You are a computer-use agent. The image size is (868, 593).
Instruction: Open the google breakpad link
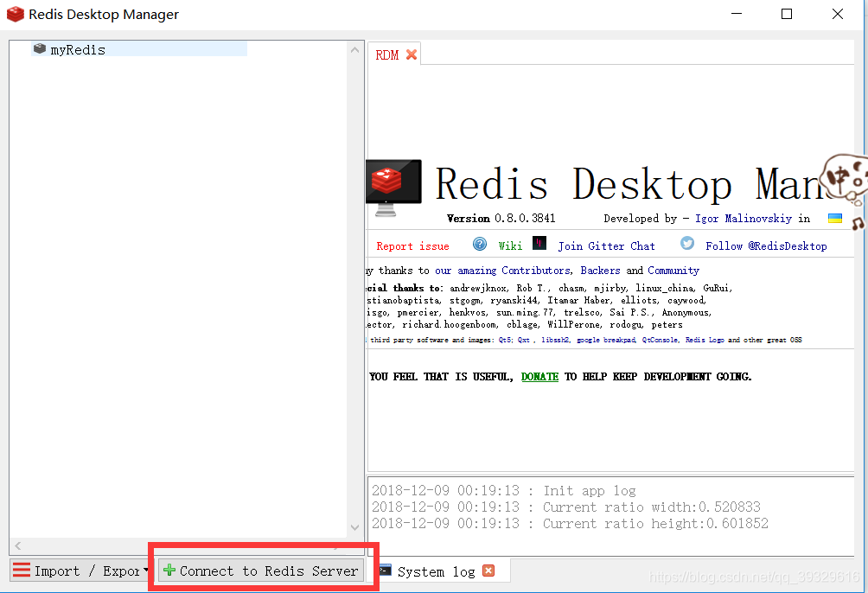tap(606, 340)
